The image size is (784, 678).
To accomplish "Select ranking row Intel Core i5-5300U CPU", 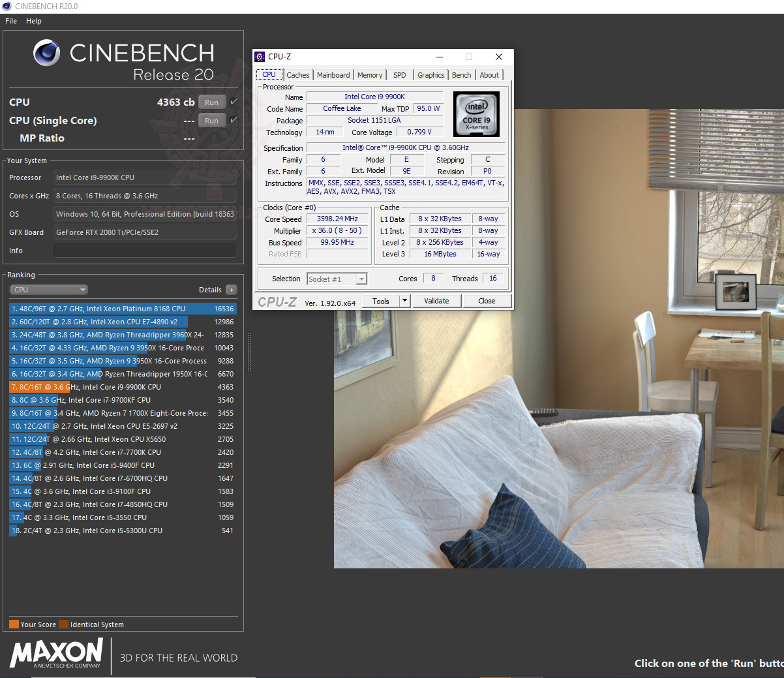I will pyautogui.click(x=123, y=531).
